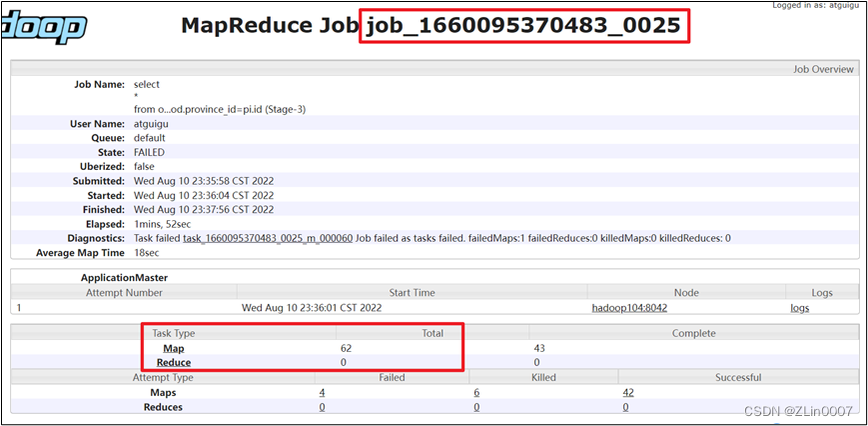Click the query text ending with '(Stage-3)'
The image size is (868, 426).
220,110
